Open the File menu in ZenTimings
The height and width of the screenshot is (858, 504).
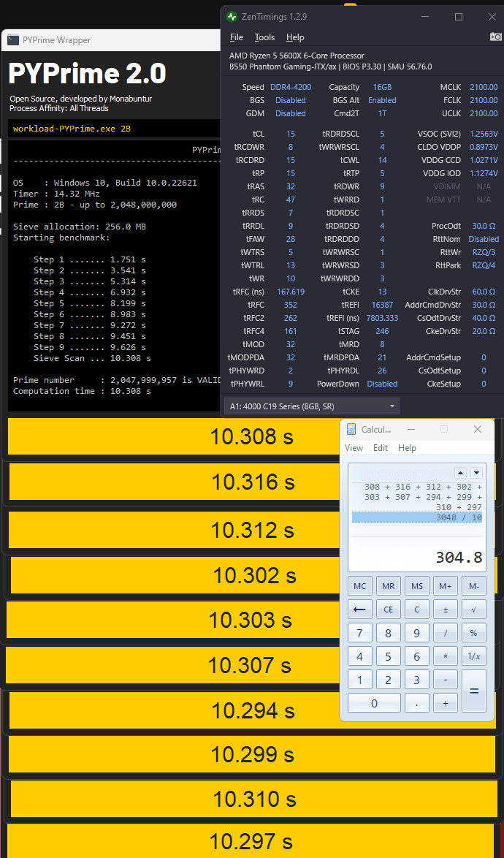tap(236, 37)
